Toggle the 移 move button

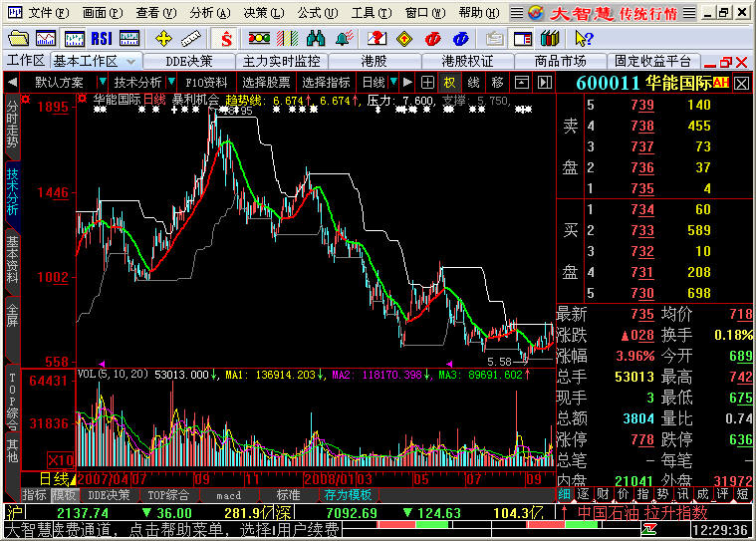497,83
